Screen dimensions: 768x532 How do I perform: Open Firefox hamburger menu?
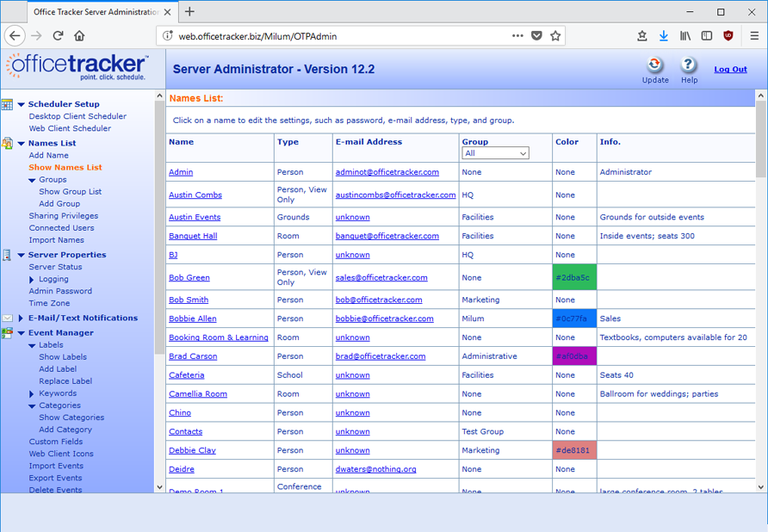click(x=754, y=36)
